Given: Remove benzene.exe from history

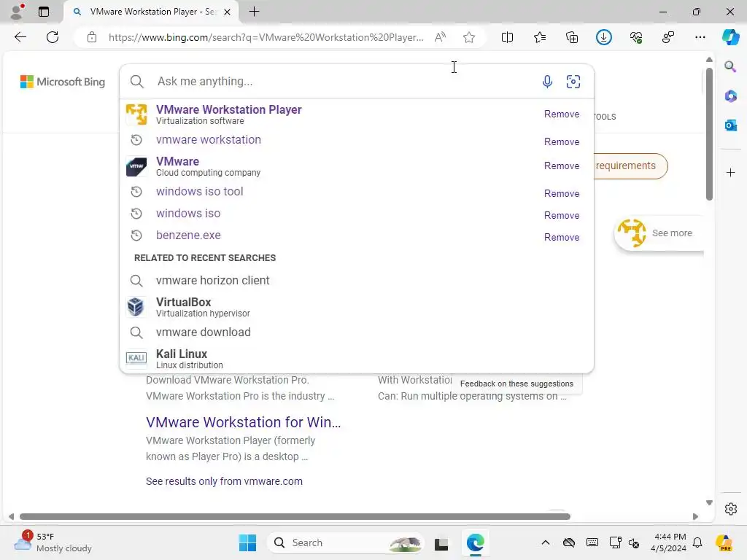Looking at the screenshot, I should point(562,237).
